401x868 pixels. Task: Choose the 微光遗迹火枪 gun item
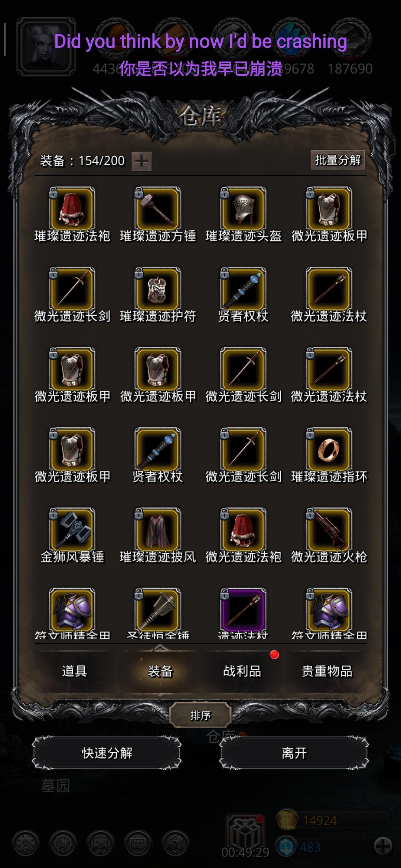[329, 530]
